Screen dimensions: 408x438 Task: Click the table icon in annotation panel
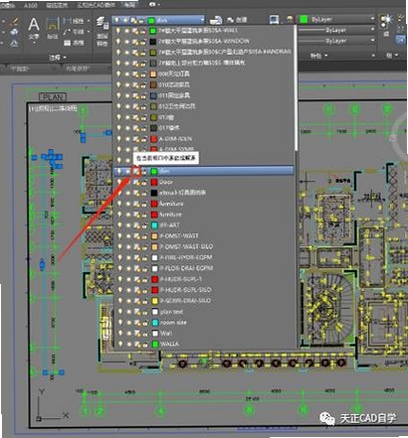(68, 42)
